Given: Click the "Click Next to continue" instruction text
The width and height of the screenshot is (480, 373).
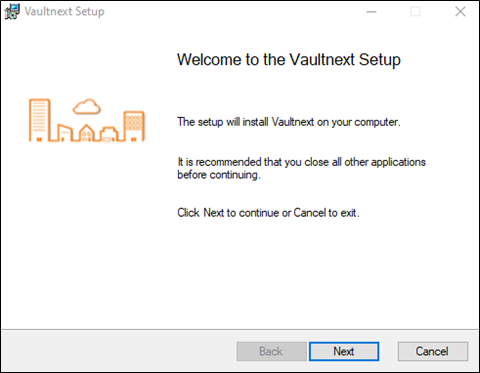Looking at the screenshot, I should (x=268, y=213).
